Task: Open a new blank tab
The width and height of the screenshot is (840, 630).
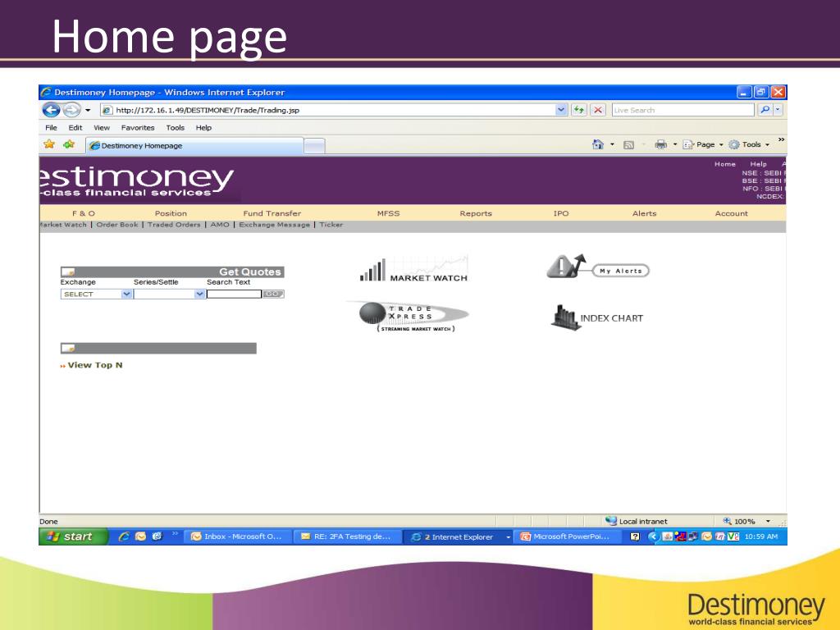Action: 314,146
